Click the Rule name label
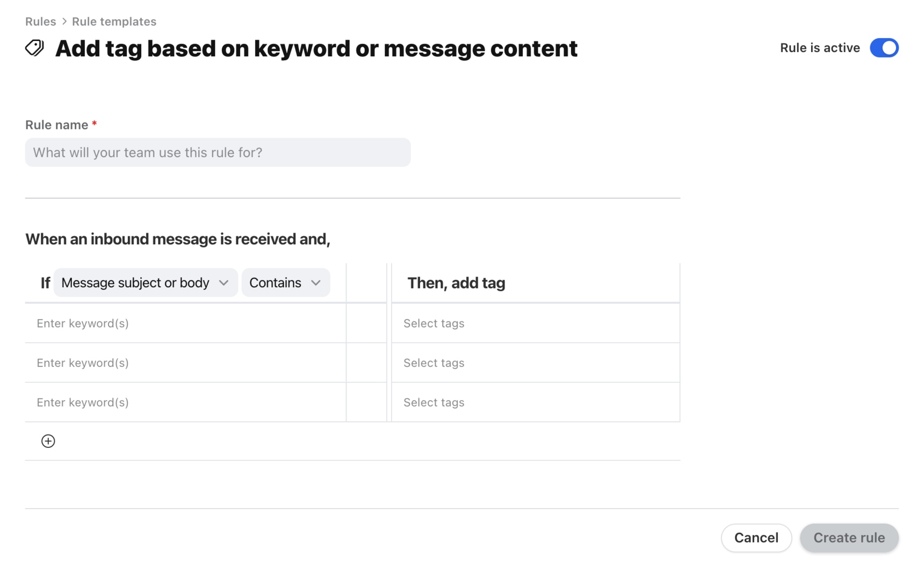 click(56, 125)
